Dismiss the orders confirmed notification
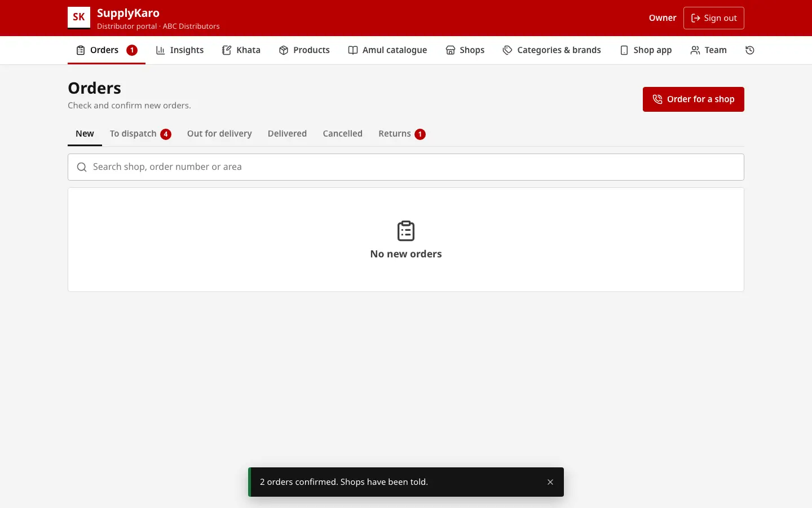Screen dimensions: 812x508 click(550, 482)
